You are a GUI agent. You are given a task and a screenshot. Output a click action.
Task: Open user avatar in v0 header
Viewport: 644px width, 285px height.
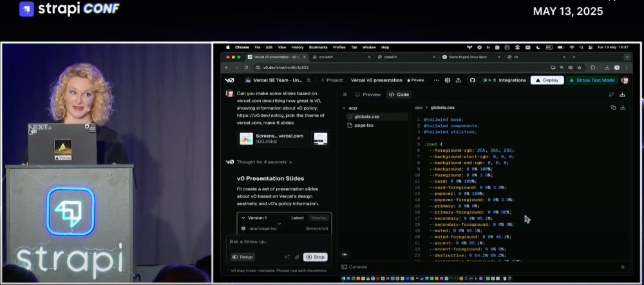[x=625, y=80]
